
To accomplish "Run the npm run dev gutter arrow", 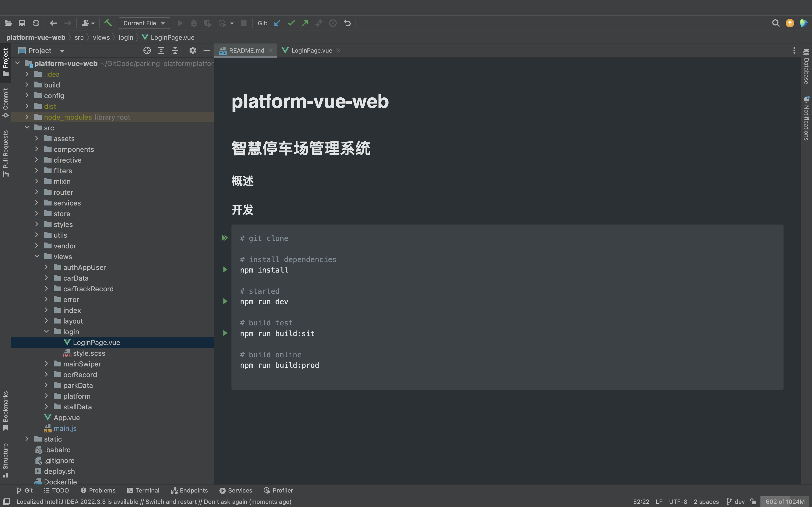I will (x=225, y=302).
